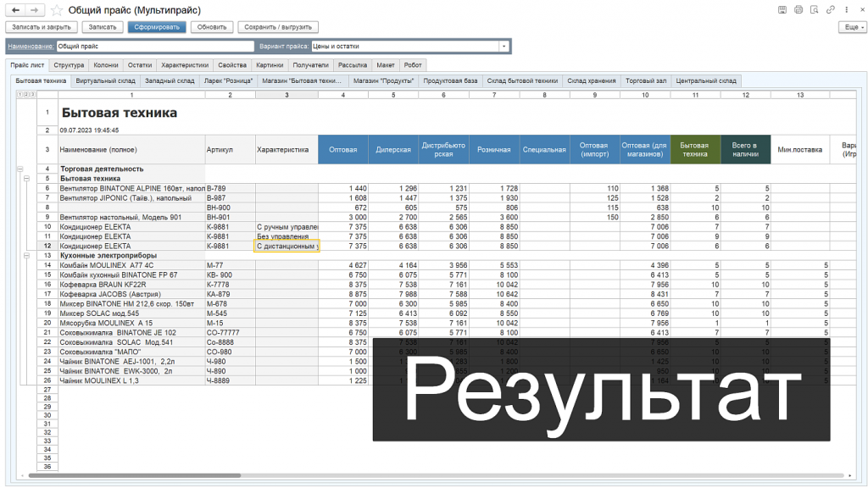Screen dimensions: 868x488
Task: Go forward with the right arrow button
Action: point(34,10)
